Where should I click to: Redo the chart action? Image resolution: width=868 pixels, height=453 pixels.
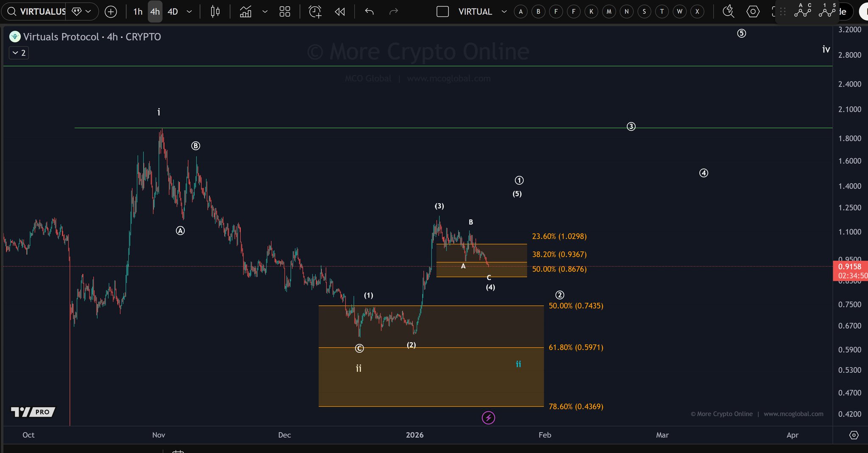point(394,11)
